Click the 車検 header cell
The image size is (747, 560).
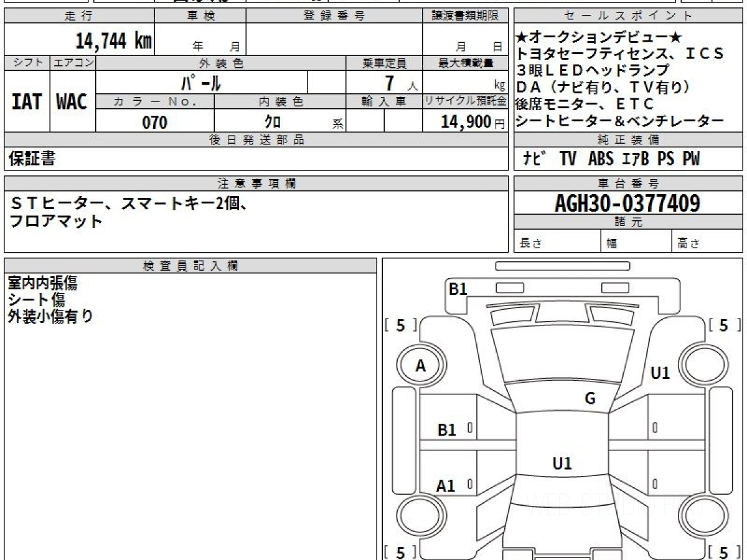pos(200,16)
